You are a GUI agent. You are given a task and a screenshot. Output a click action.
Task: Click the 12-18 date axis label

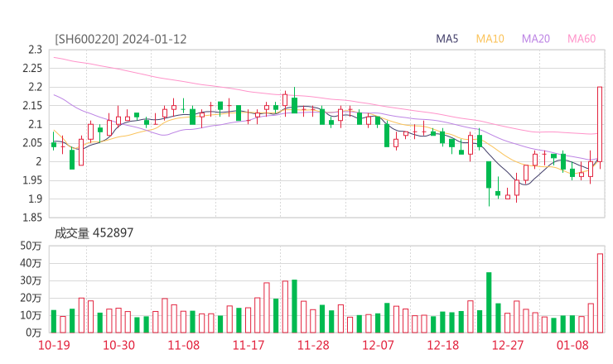[442, 345]
